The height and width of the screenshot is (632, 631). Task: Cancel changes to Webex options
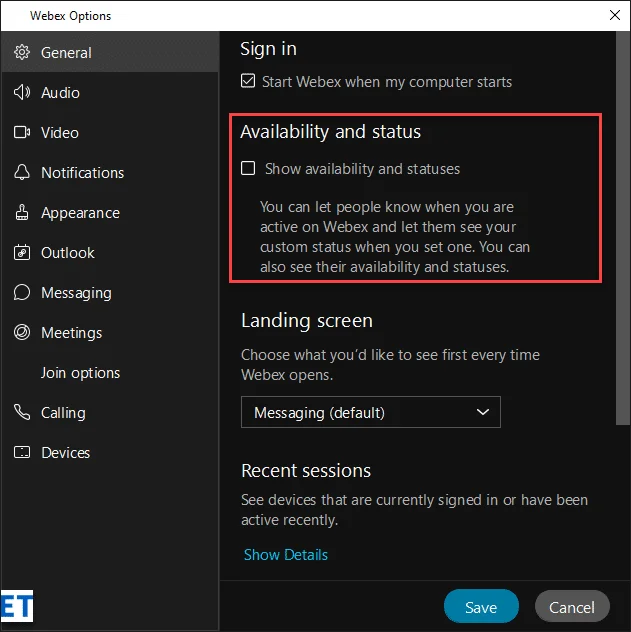(x=572, y=607)
